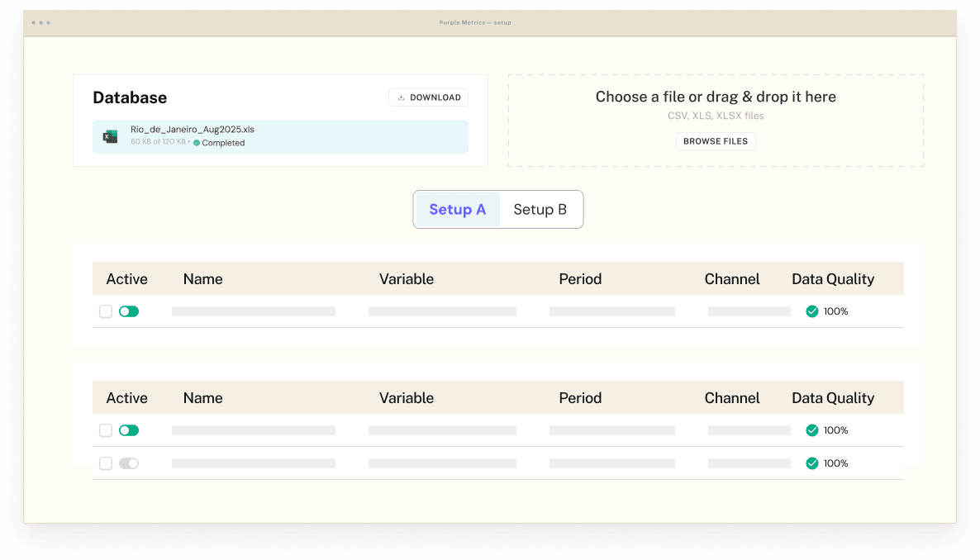The width and height of the screenshot is (980, 560).
Task: Click BROWSE FILES button
Action: [x=716, y=141]
